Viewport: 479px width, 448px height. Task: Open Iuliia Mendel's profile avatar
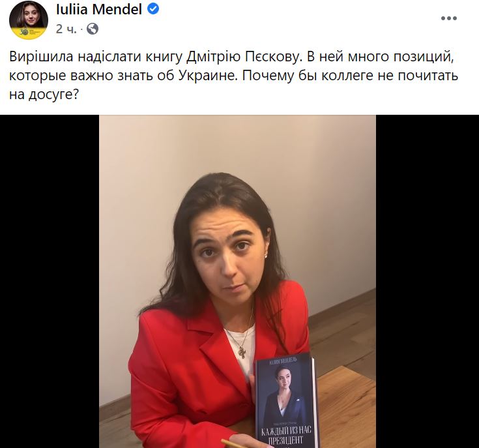point(29,20)
